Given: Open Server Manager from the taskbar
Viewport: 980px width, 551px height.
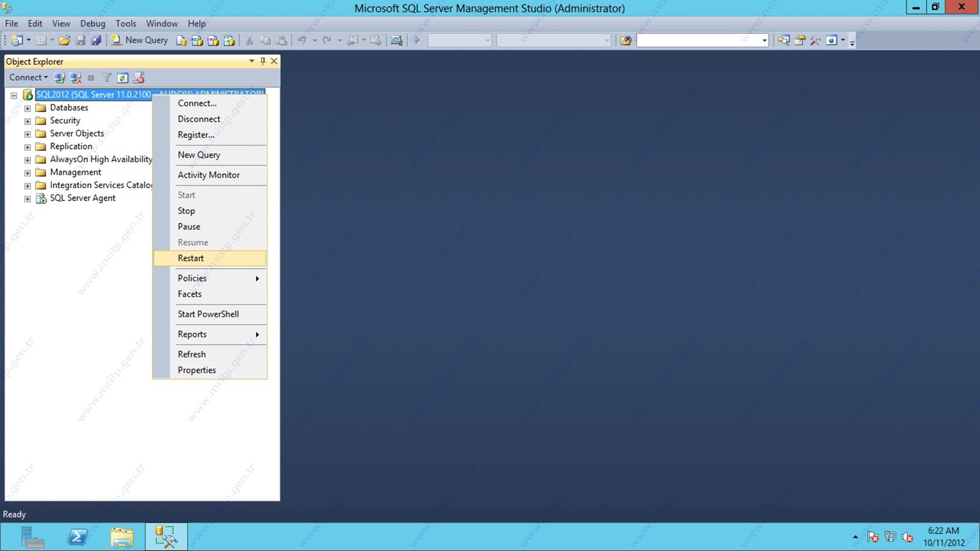Looking at the screenshot, I should (32, 537).
